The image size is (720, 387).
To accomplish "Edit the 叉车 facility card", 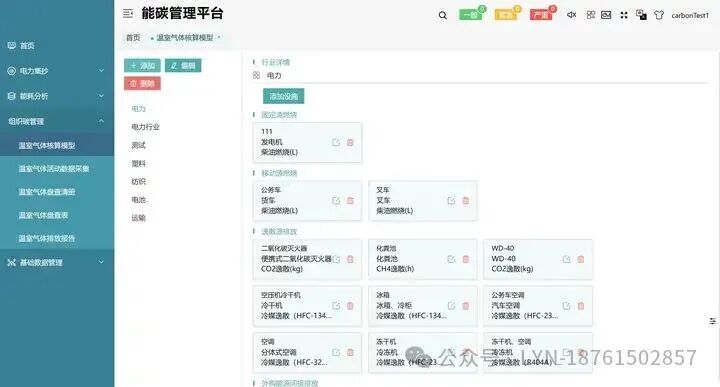I will tap(451, 201).
